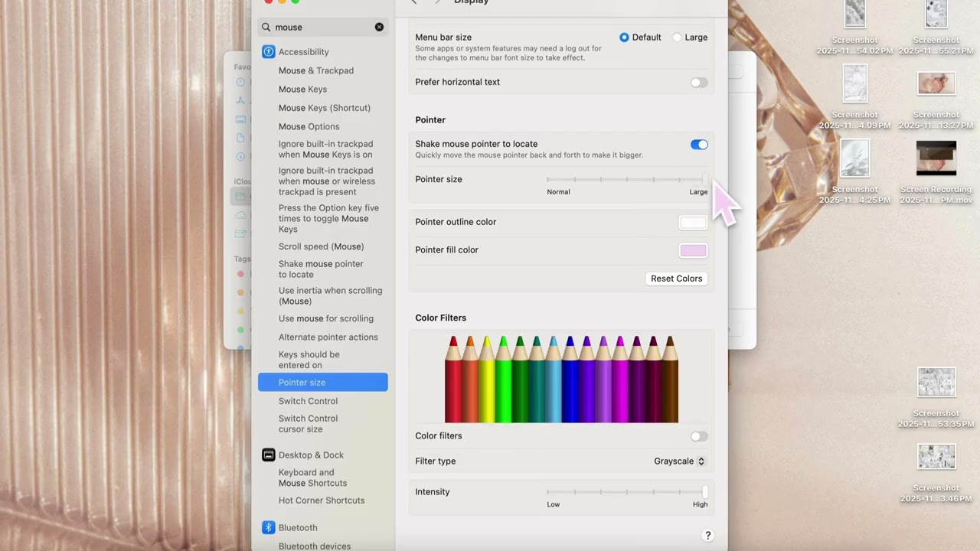Open the Bluetooth icon in sidebar
The height and width of the screenshot is (551, 980).
(x=268, y=527)
